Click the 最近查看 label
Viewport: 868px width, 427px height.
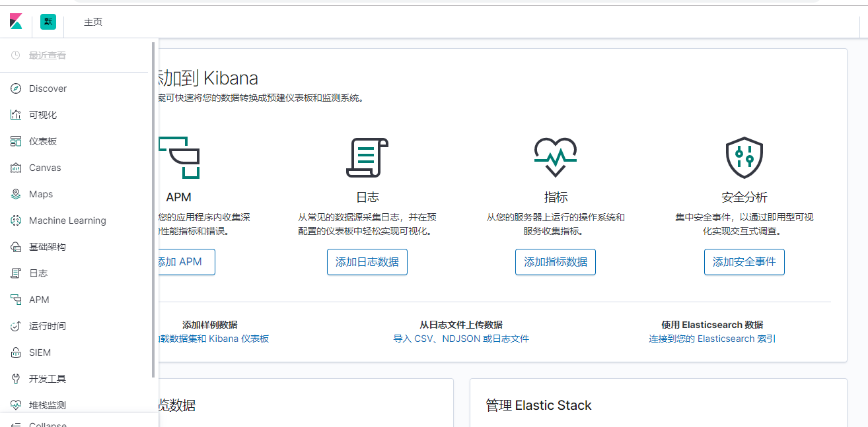(48, 55)
